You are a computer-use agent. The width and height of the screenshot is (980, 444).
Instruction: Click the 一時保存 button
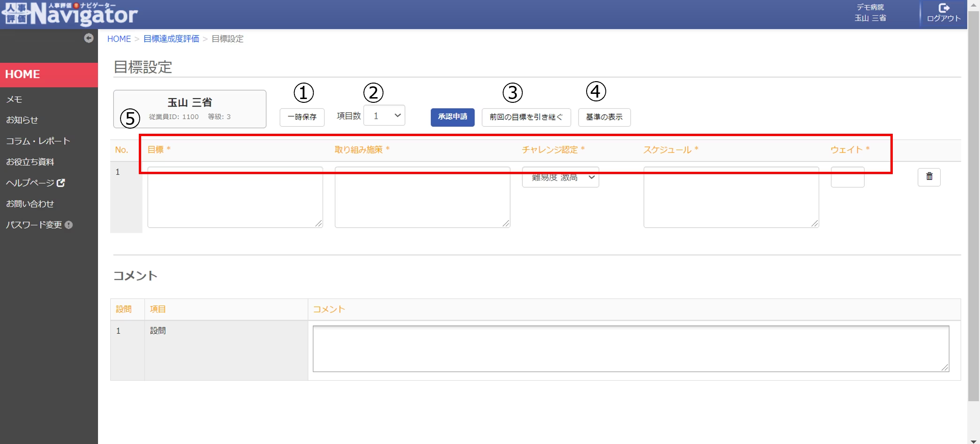click(302, 117)
